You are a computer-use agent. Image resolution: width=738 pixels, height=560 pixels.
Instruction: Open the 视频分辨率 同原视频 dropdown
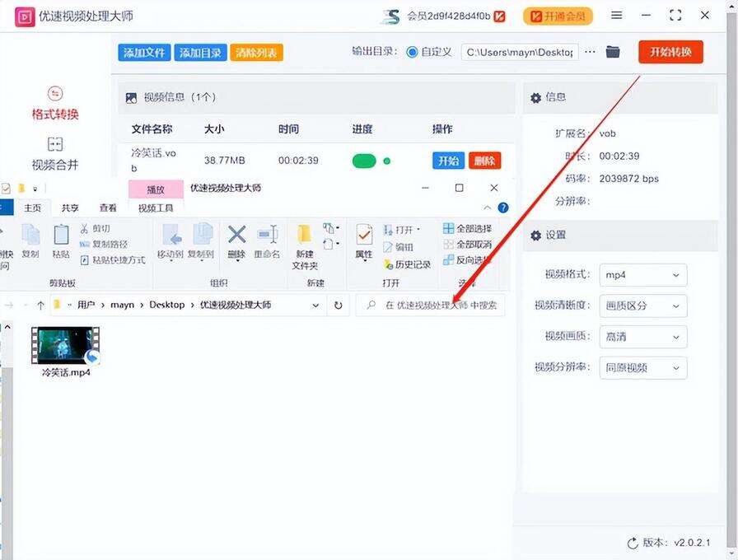(643, 367)
